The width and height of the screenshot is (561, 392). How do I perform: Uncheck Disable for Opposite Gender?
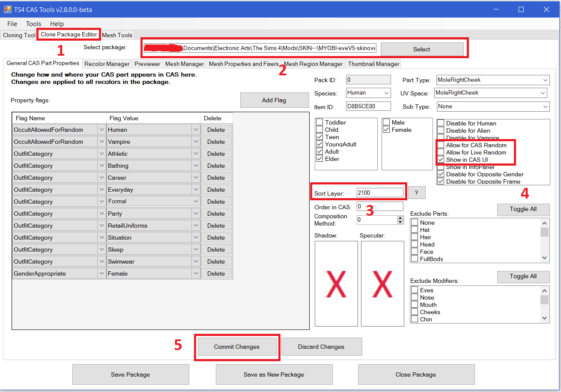point(441,174)
